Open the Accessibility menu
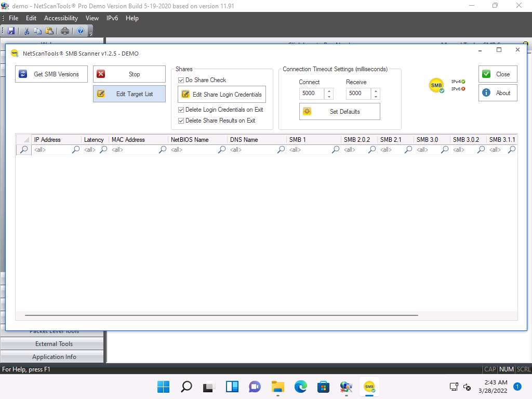The height and width of the screenshot is (399, 532). point(61,18)
